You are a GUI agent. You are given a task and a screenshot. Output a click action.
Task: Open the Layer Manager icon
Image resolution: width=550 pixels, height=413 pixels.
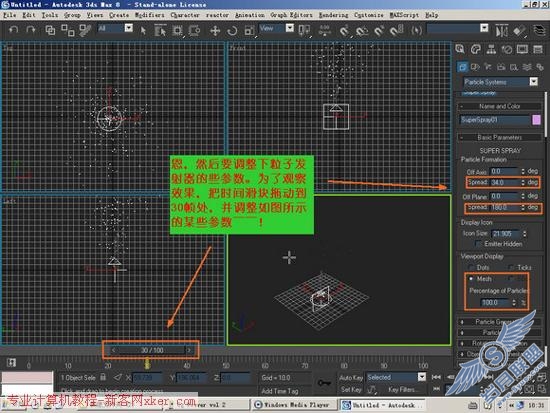click(539, 31)
